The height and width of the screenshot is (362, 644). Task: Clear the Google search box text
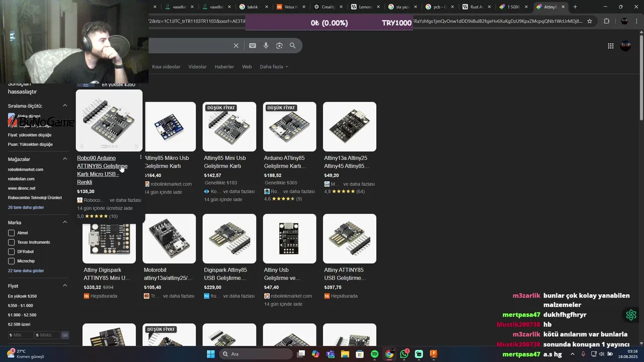[236, 46]
